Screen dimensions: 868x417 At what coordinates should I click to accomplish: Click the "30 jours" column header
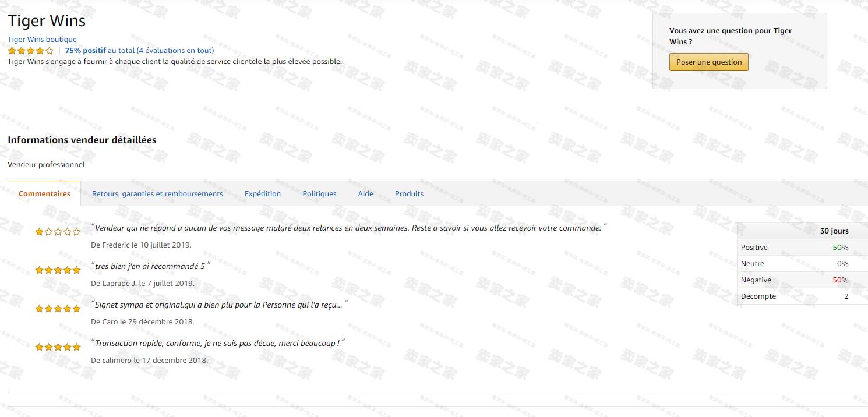[x=834, y=231]
